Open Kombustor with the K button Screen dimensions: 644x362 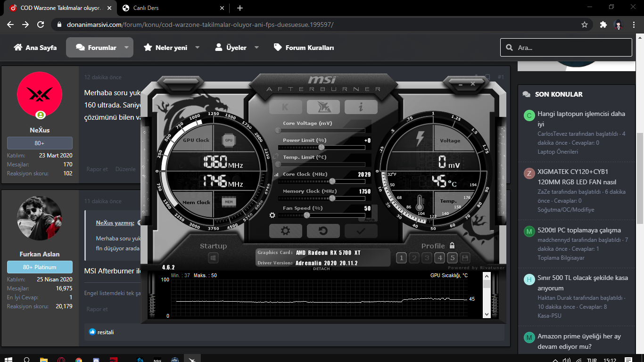coord(285,107)
